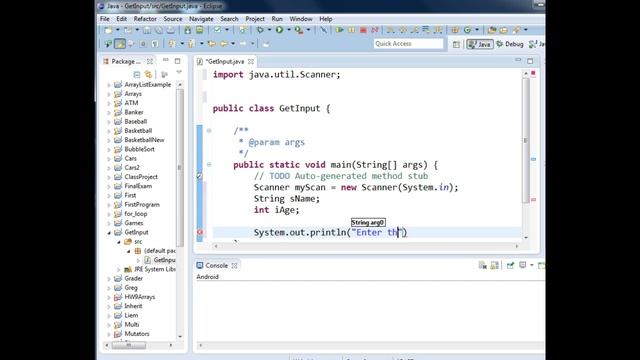Image resolution: width=640 pixels, height=360 pixels.
Task: Toggle Block Selection Mode button
Action: [x=143, y=44]
